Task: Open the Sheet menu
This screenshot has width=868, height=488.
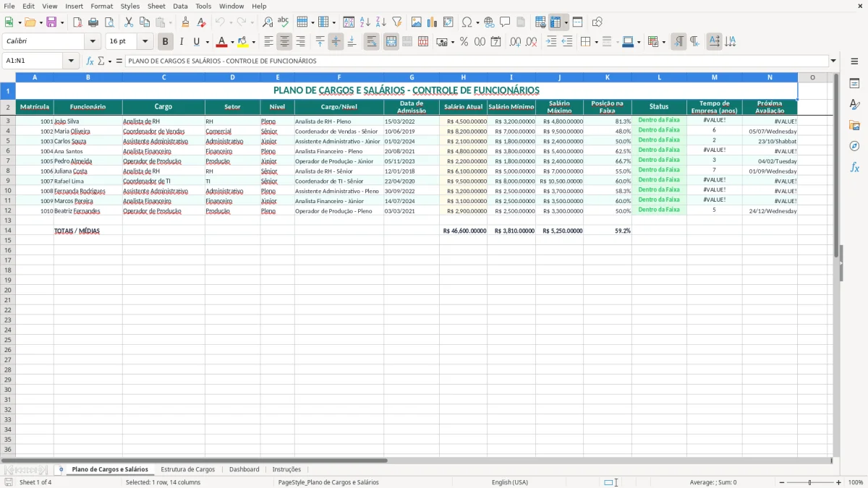Action: pyautogui.click(x=156, y=6)
